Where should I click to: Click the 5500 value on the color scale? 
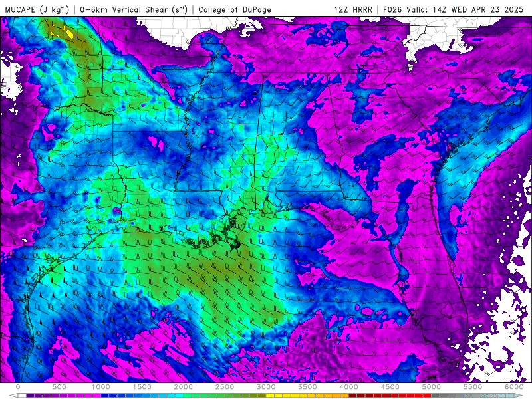click(473, 387)
